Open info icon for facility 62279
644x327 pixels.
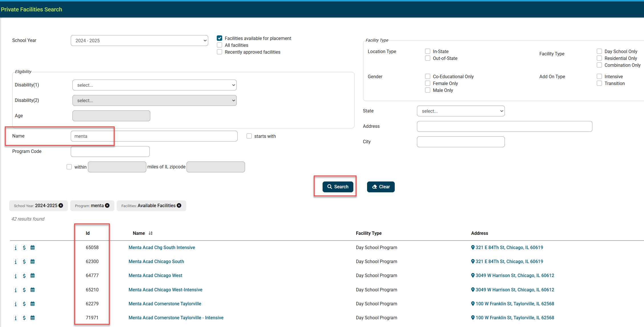[x=16, y=304]
